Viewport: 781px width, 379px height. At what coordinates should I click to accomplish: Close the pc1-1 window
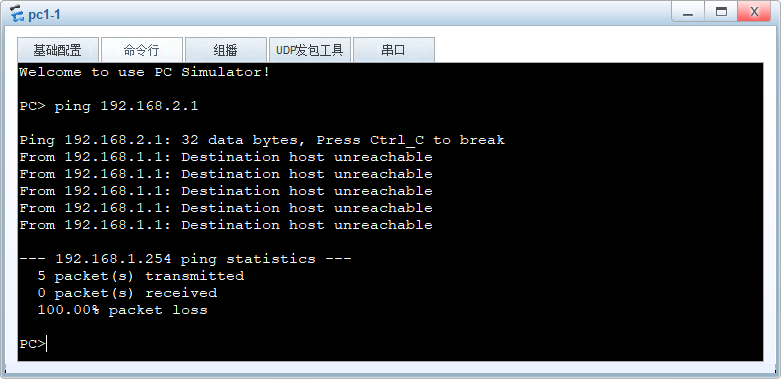(754, 12)
